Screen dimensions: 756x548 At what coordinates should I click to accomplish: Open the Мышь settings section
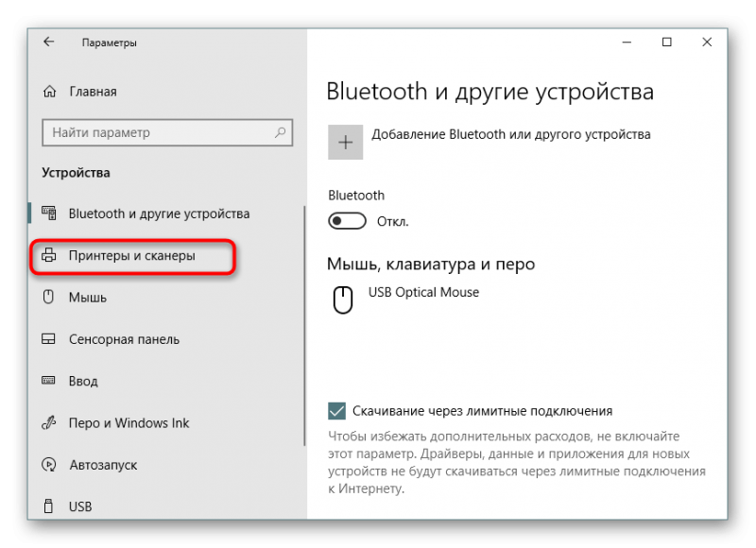coord(87,298)
